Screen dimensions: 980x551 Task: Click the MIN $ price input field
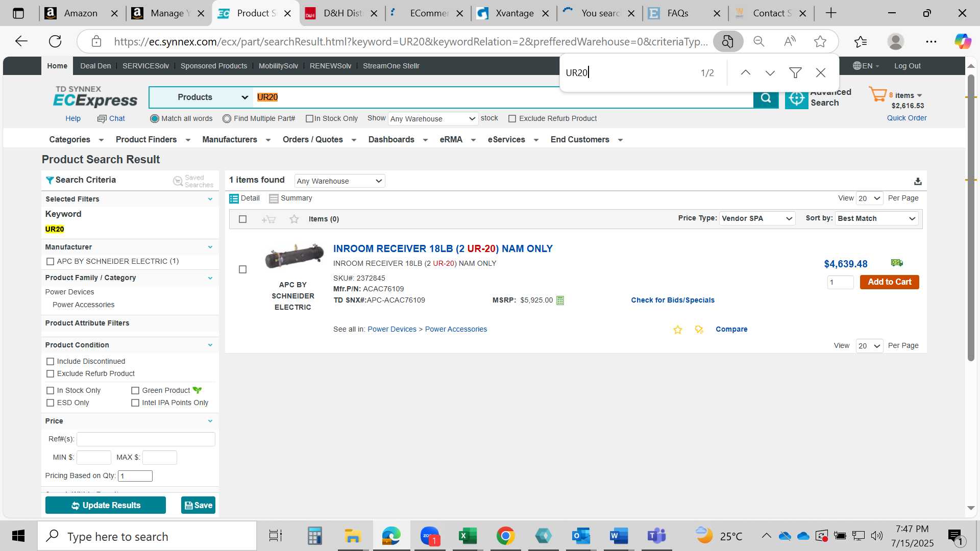[94, 458]
